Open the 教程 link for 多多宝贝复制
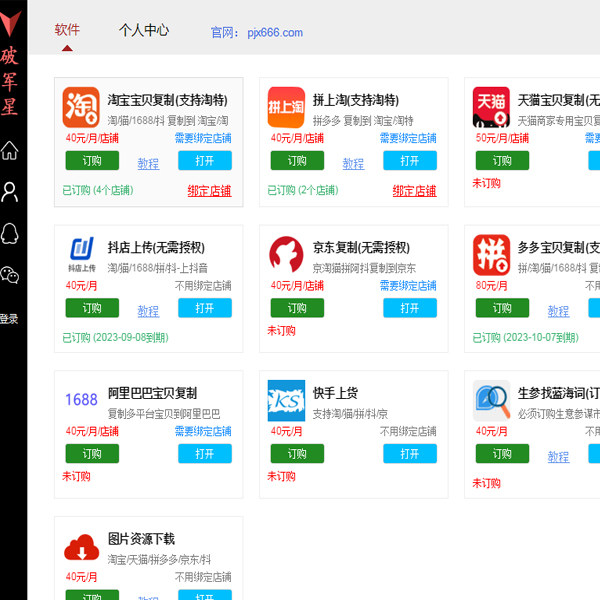The image size is (600, 600). (558, 311)
